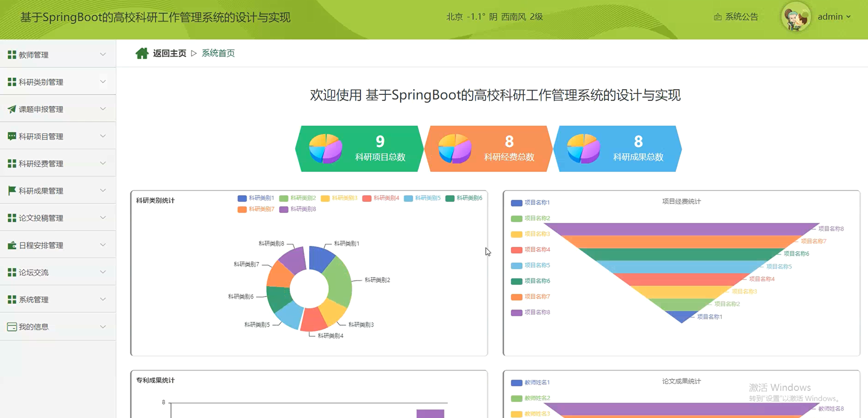Screen dimensions: 868x418
Task: Expand the 论文投稿管理 chevron
Action: [x=103, y=218]
